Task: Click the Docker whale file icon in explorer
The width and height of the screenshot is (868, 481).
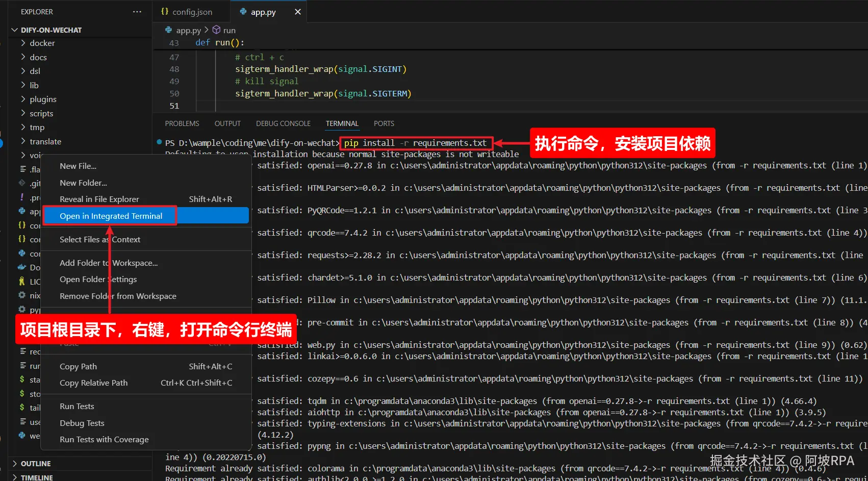Action: click(22, 267)
